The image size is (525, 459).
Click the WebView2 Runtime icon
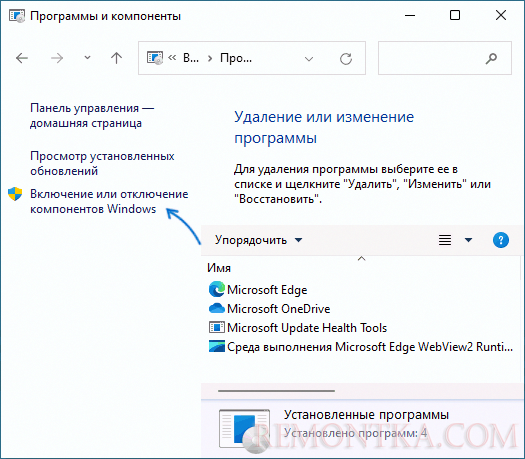pos(217,346)
